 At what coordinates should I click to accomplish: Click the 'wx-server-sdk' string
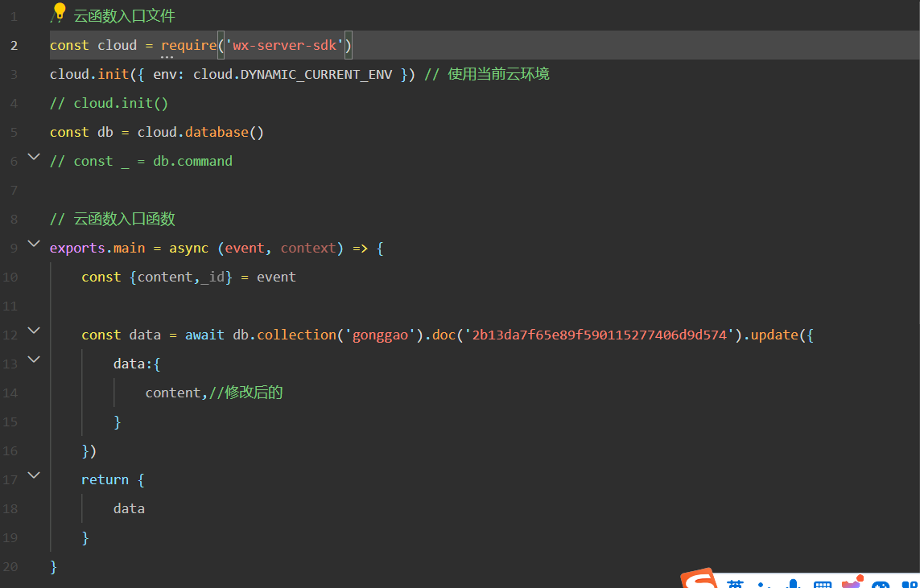(285, 45)
